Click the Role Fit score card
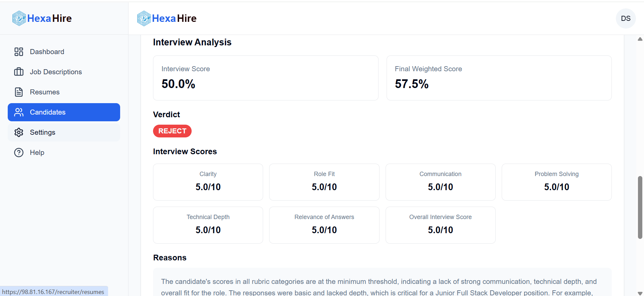This screenshot has width=644, height=296. [x=324, y=182]
